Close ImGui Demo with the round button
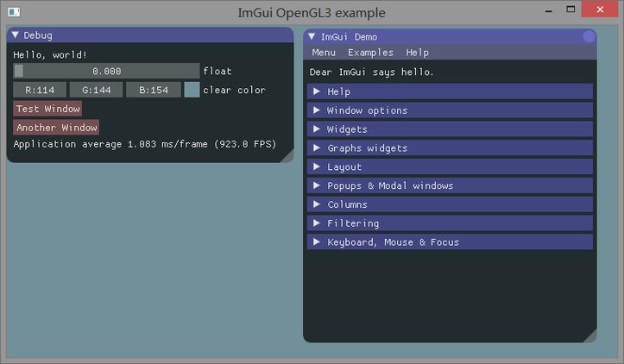The image size is (624, 364). (x=589, y=36)
